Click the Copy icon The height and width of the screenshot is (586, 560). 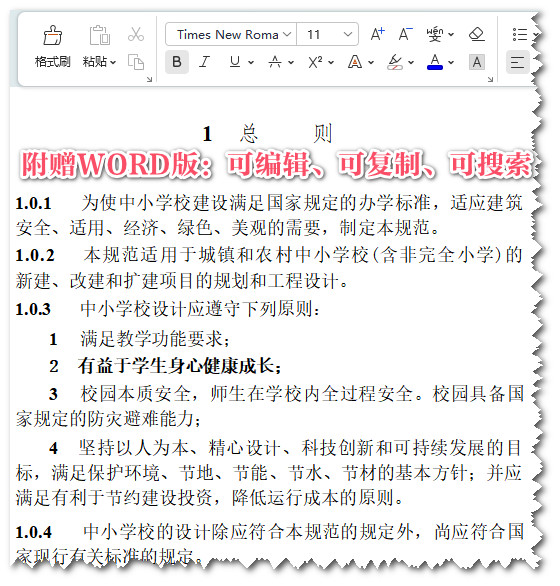tap(136, 62)
